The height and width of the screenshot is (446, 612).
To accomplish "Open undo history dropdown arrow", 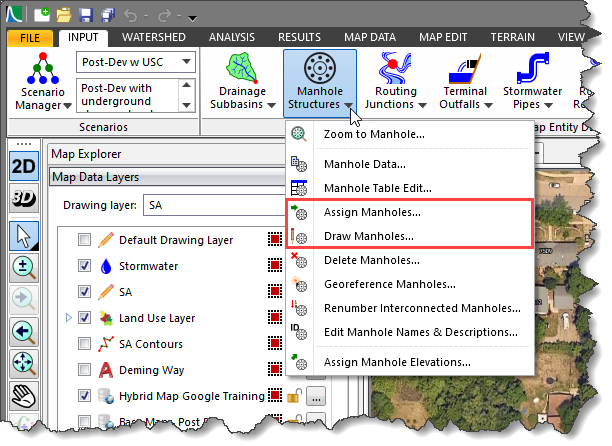I will [x=146, y=16].
